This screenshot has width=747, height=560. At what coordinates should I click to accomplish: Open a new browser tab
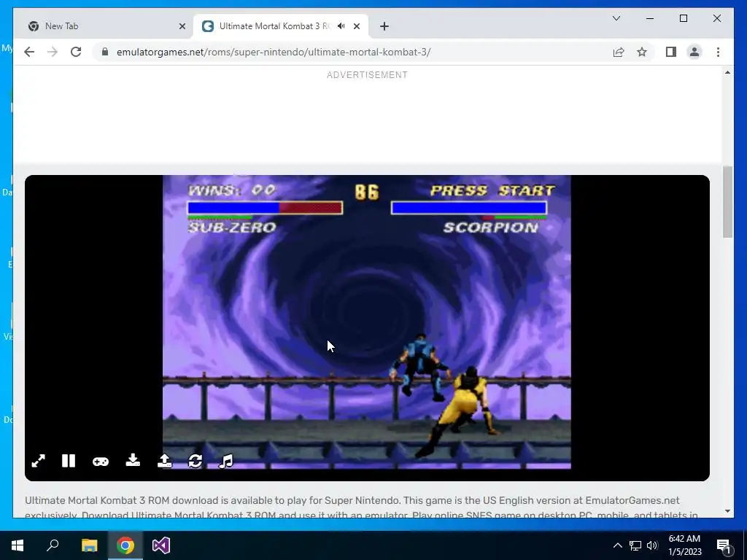(x=384, y=26)
